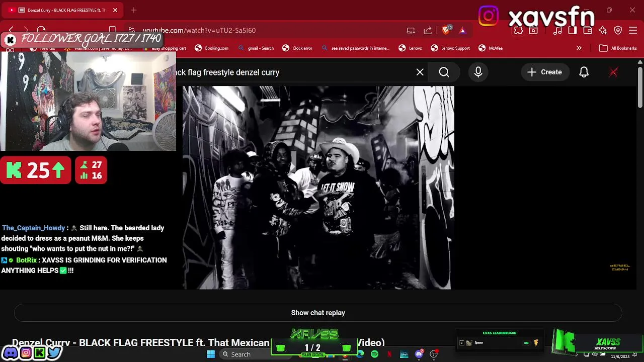The image size is (644, 362).
Task: Open Discord from the taskbar
Action: [x=419, y=354]
